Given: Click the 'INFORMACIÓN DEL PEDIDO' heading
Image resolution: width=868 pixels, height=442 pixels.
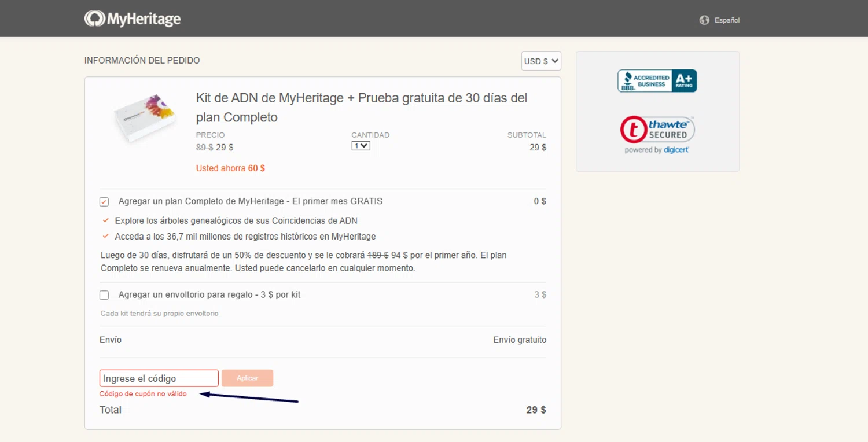Looking at the screenshot, I should (142, 60).
